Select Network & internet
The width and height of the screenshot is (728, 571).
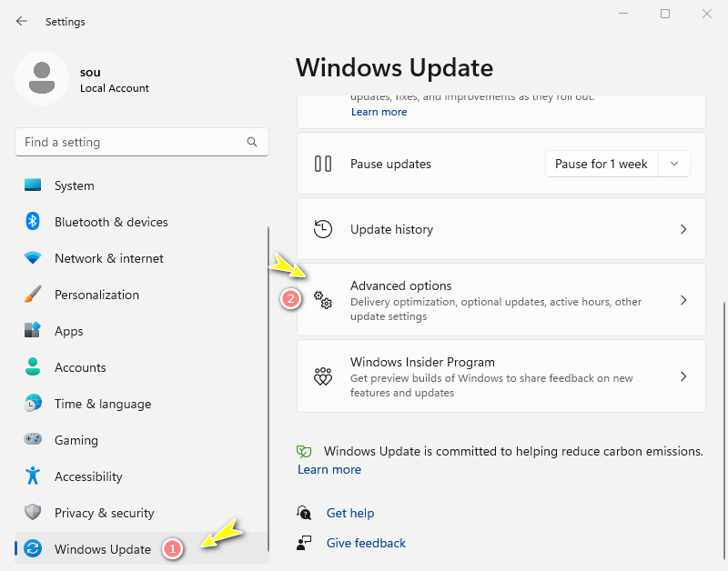[142, 258]
